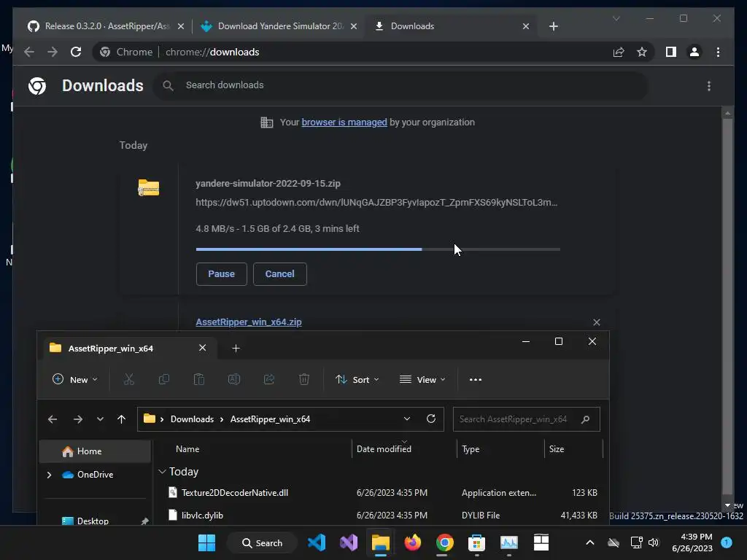
Task: Click the Cut icon in Explorer toolbar
Action: (x=128, y=379)
